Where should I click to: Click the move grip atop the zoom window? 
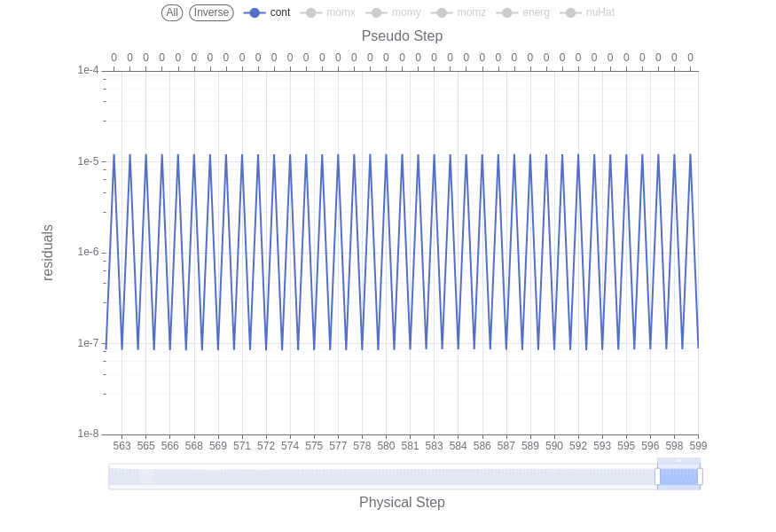[x=678, y=461]
